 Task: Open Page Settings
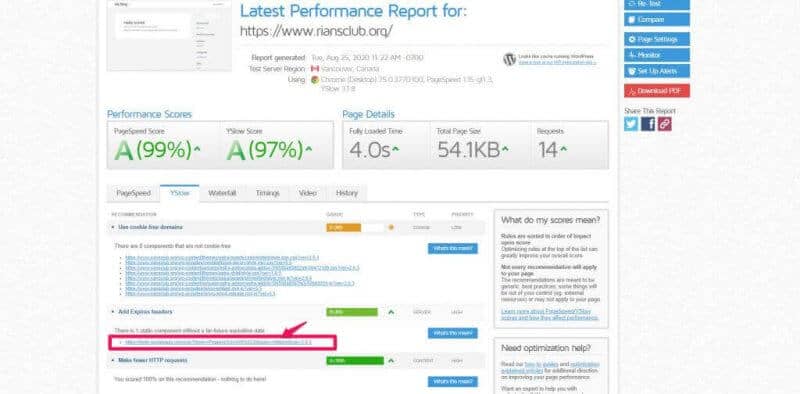point(657,39)
